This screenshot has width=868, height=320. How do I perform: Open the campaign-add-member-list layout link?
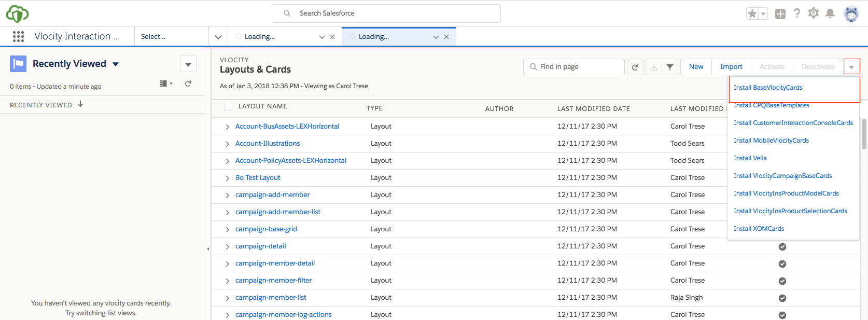(x=278, y=212)
